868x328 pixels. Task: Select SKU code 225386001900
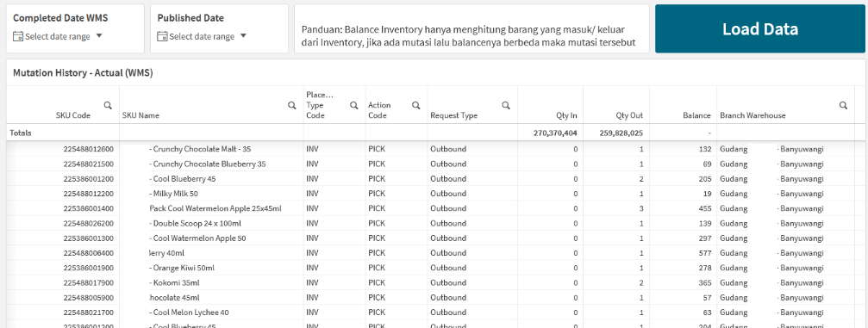pos(89,268)
